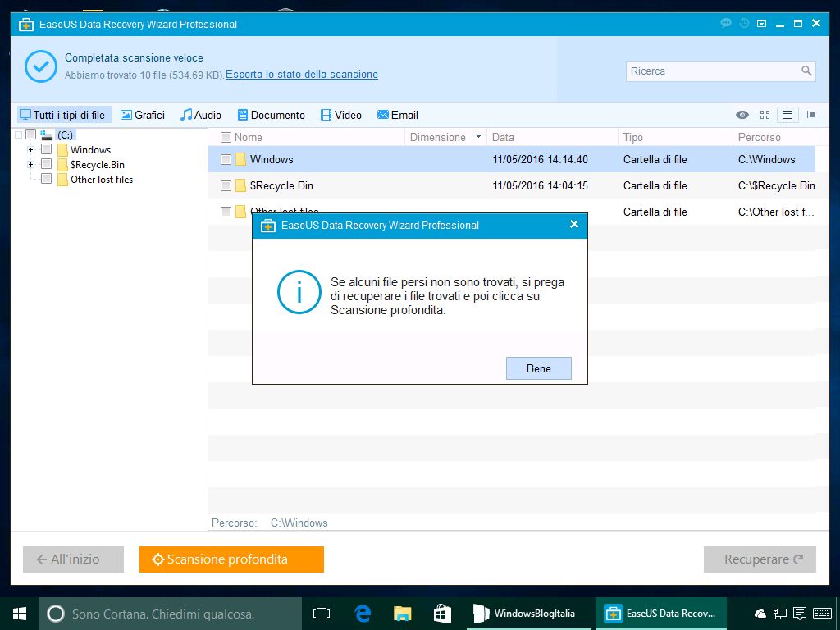
Task: Click the main window EaseUS logo icon
Action: coord(26,25)
